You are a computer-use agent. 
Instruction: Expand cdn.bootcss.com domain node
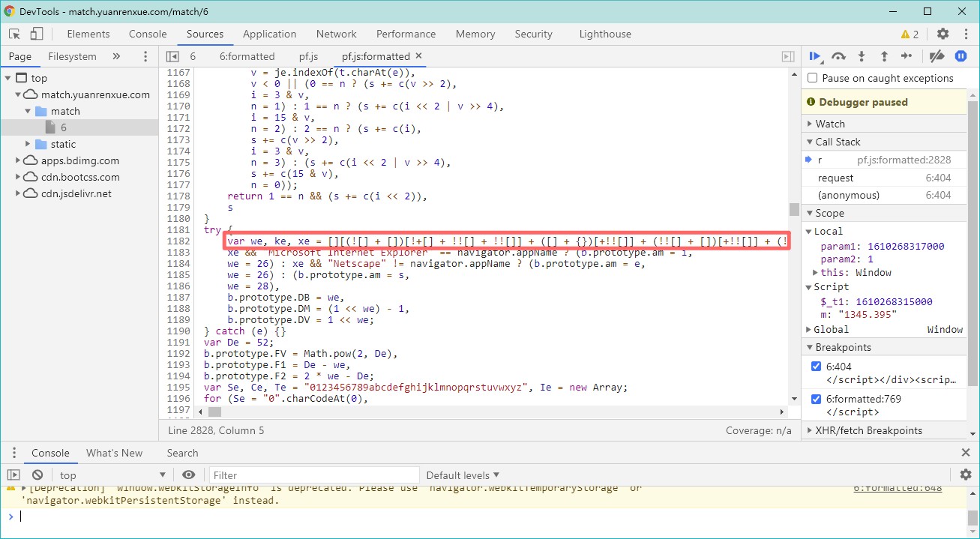(x=19, y=177)
